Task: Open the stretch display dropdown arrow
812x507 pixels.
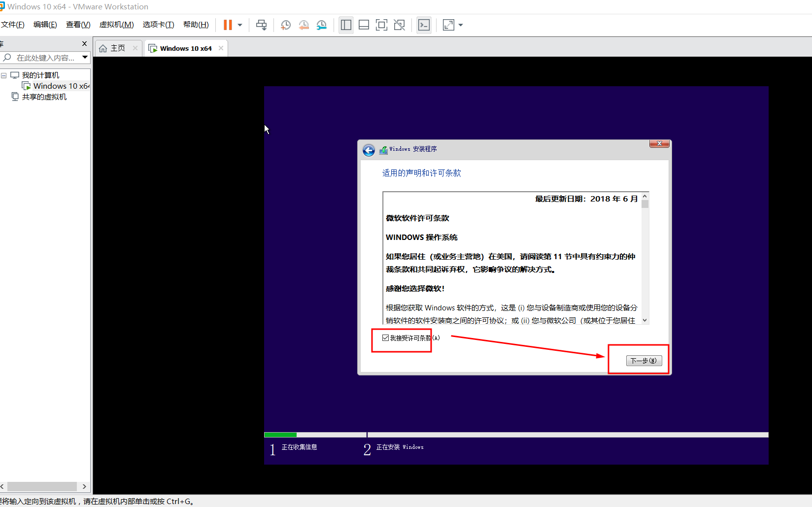Action: 461,25
